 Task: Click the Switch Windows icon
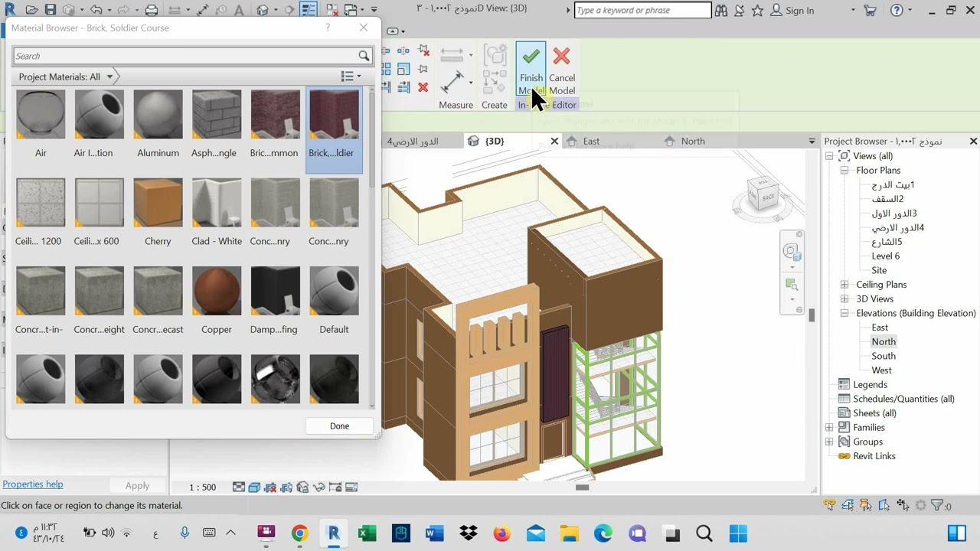352,10
